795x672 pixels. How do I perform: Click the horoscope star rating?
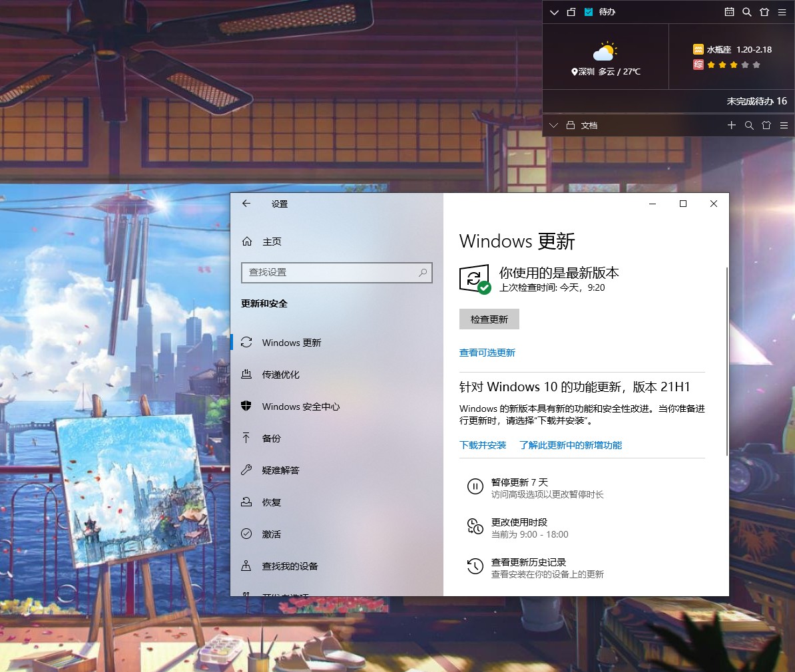point(734,65)
